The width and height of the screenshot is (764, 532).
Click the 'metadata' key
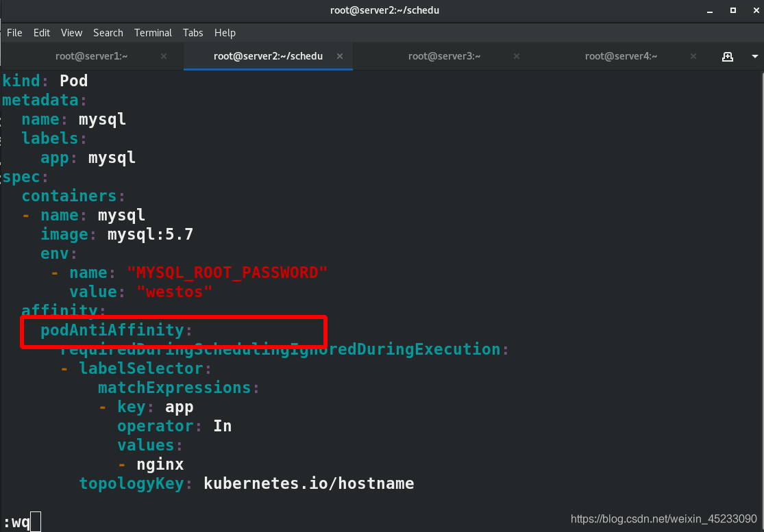click(x=40, y=100)
